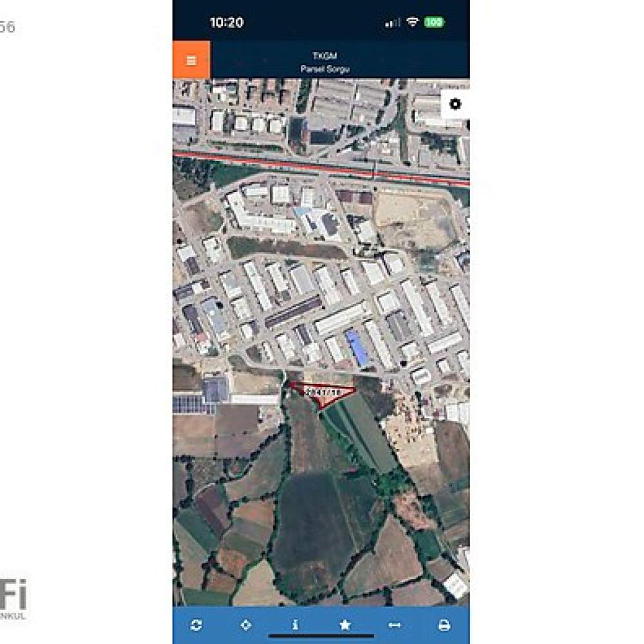Tap the parcel number label on the map
This screenshot has height=644, width=644.
tap(324, 392)
